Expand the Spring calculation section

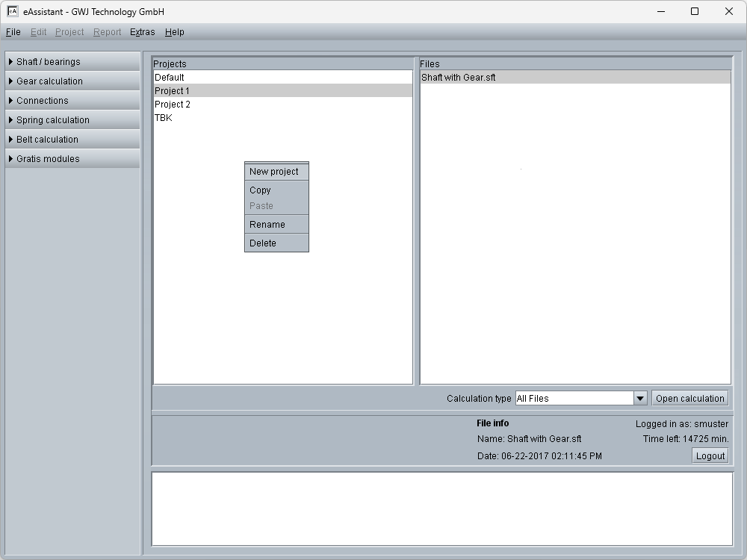72,120
